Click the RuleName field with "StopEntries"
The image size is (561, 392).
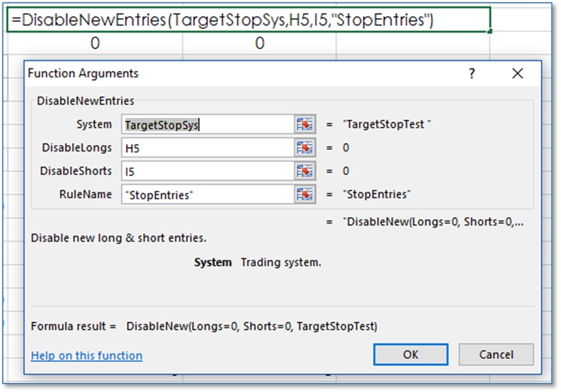[207, 194]
